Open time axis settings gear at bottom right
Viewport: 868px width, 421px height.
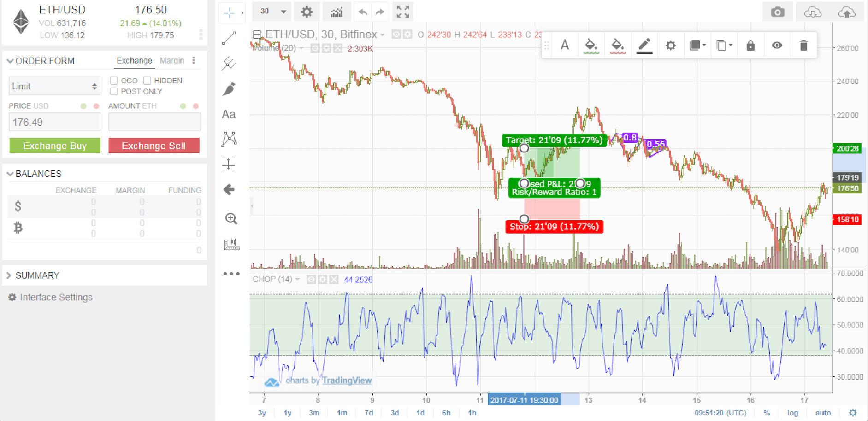[853, 413]
